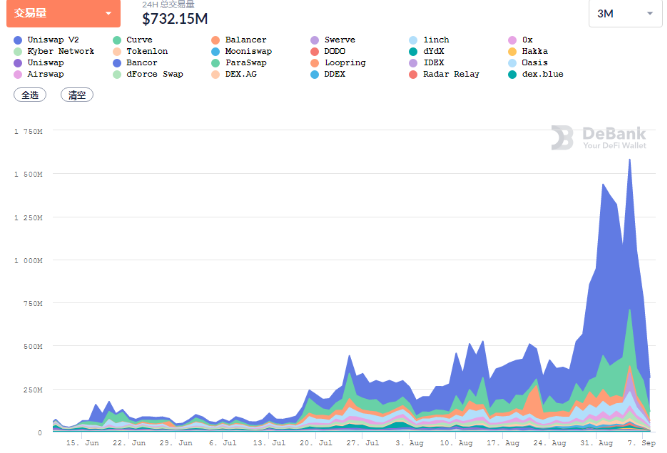Click the Uniswap purple legend dot
This screenshot has width=667, height=453.
point(18,63)
